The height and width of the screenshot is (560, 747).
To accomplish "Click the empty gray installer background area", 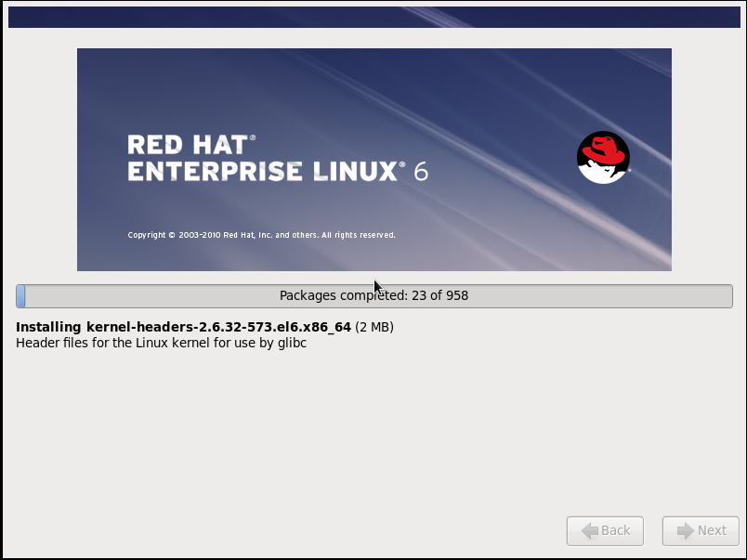I will pos(372,436).
